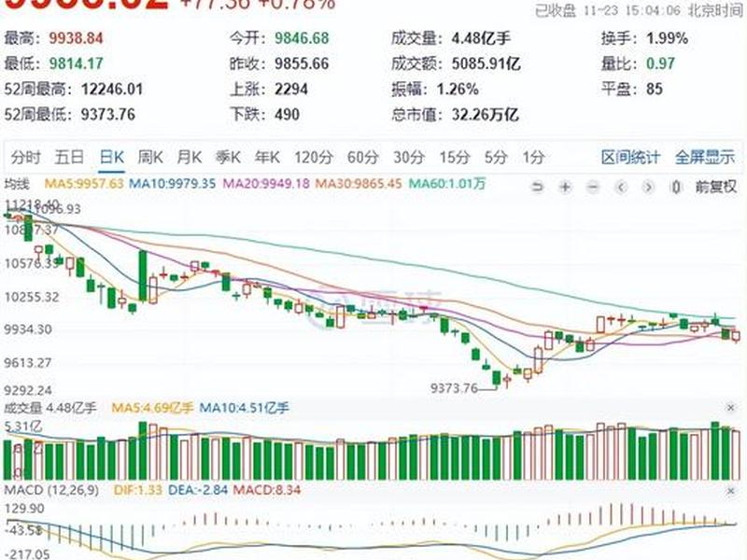The width and height of the screenshot is (747, 560).
Task: Click the 均线 moving average label
Action: coord(17,184)
